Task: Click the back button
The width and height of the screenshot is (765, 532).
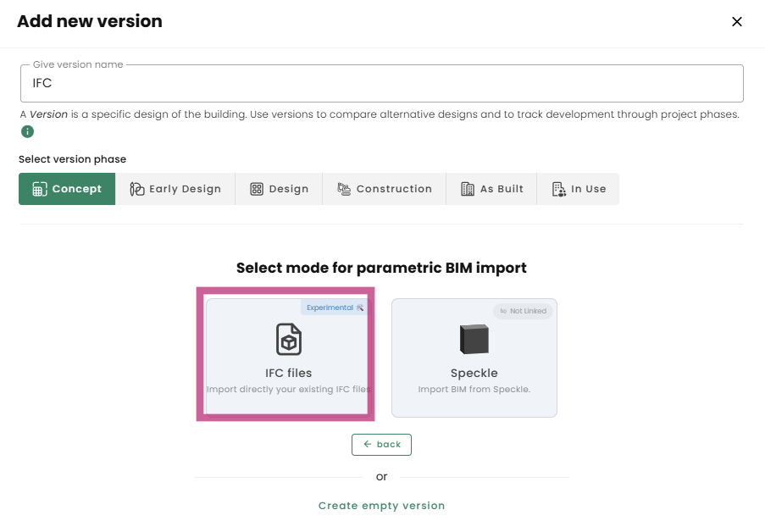Action: pos(381,444)
